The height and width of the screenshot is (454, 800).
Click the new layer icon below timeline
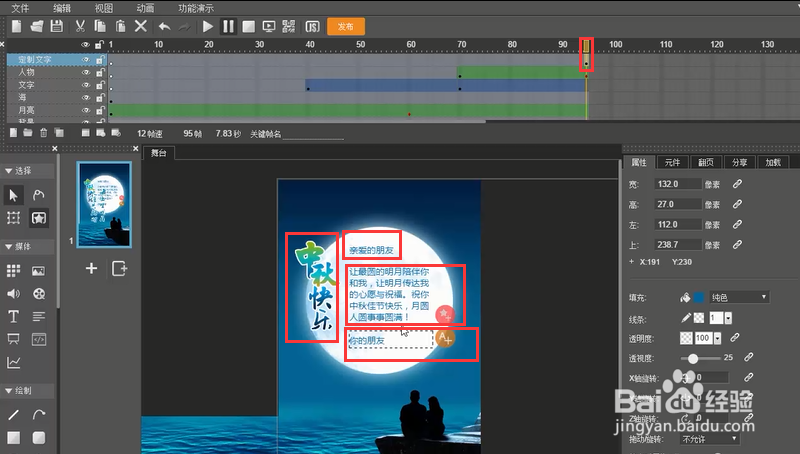14,133
